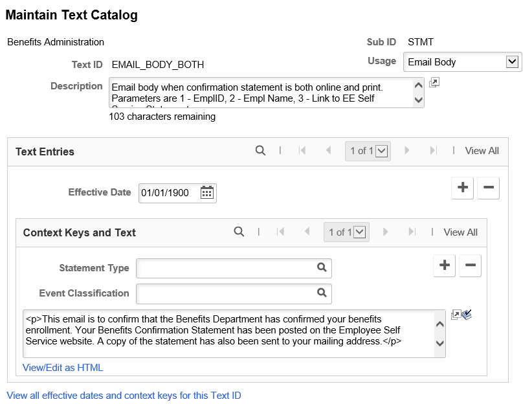This screenshot has height=404, width=532.
Task: Click last row arrow in Context Keys grid
Action: 412,232
